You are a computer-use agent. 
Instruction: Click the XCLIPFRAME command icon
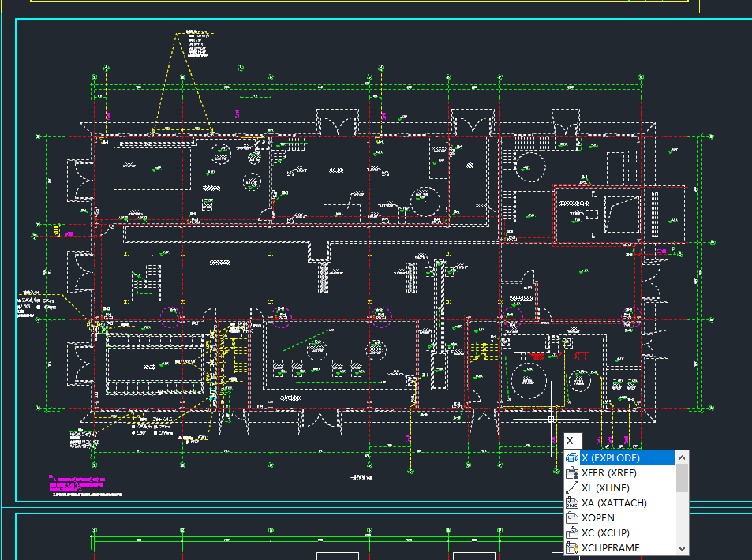pos(571,547)
